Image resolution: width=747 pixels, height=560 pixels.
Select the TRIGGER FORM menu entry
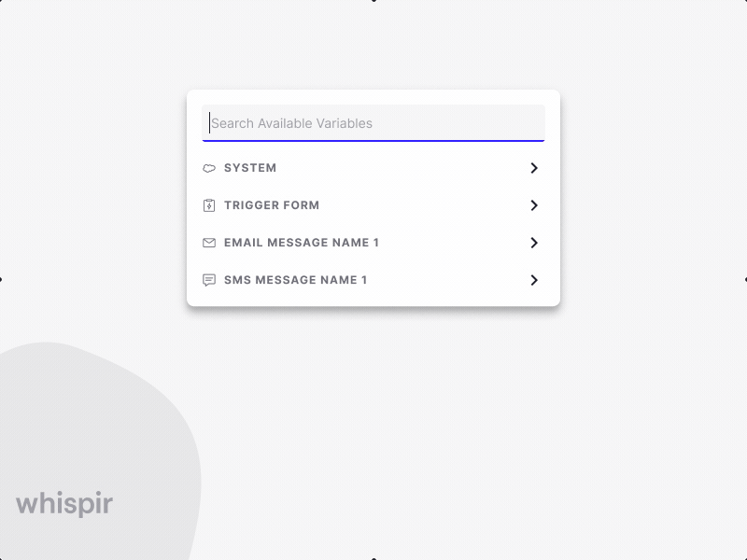(x=271, y=205)
